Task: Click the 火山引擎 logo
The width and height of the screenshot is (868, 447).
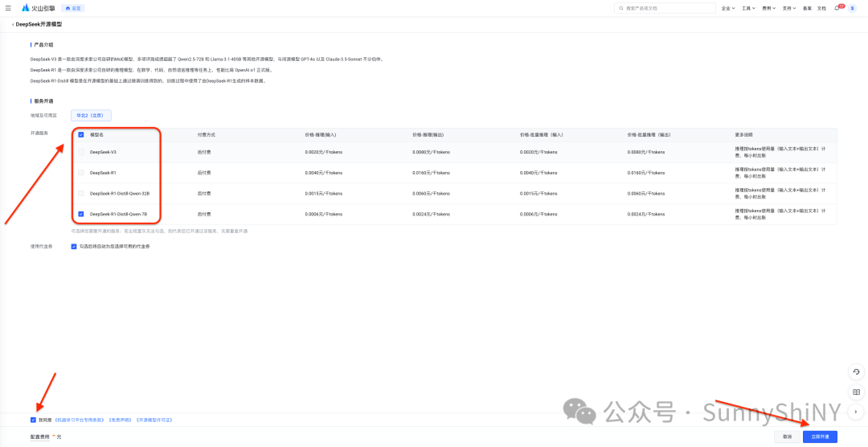Action: (x=37, y=8)
